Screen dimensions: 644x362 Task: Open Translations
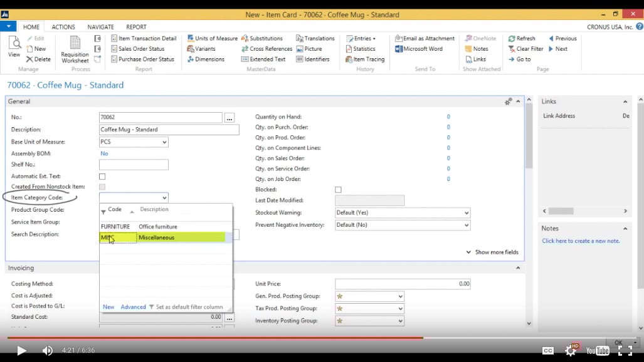click(315, 38)
